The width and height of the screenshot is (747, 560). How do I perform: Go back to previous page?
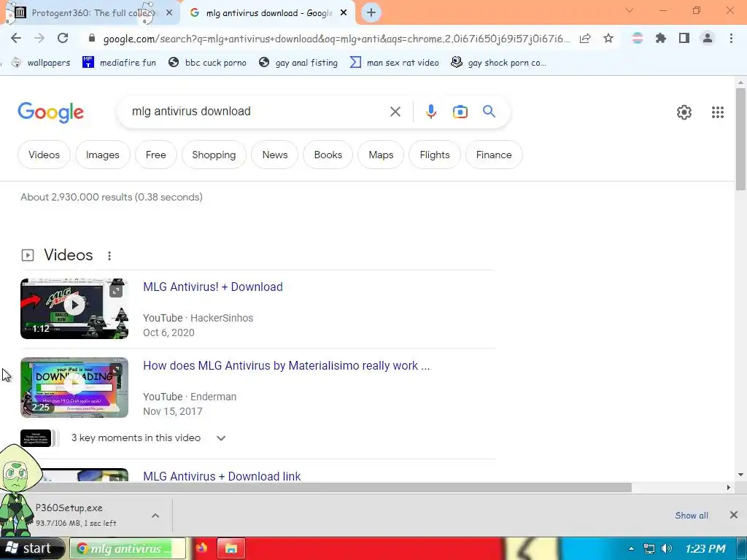pyautogui.click(x=16, y=38)
